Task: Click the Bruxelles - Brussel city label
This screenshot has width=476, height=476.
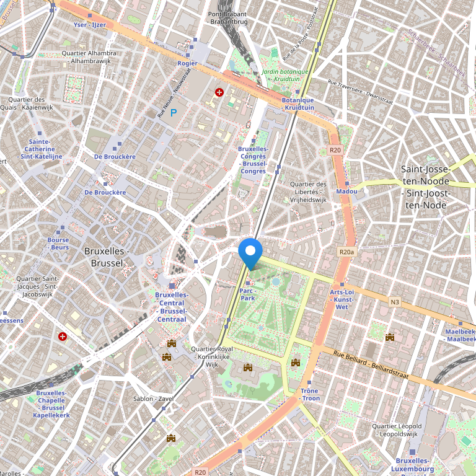Action: [107, 257]
